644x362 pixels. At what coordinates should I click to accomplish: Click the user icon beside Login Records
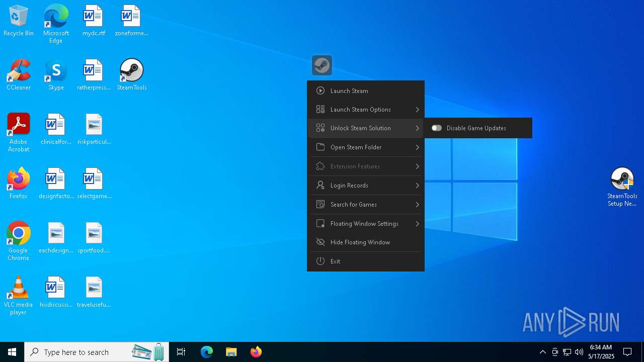click(x=320, y=185)
